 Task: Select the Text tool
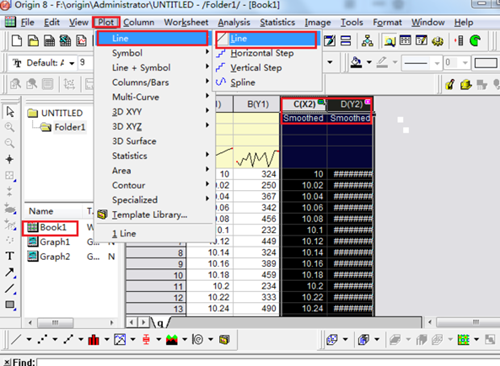coord(10,256)
